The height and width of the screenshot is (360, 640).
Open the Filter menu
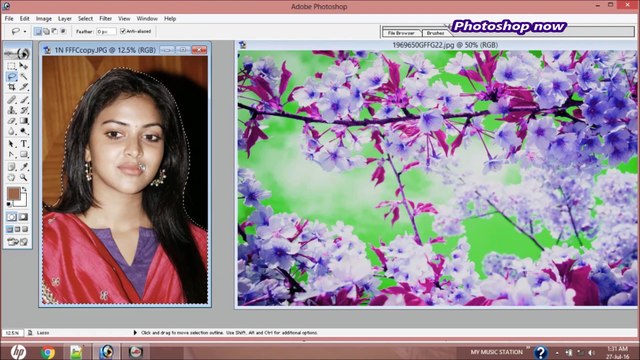click(x=105, y=19)
